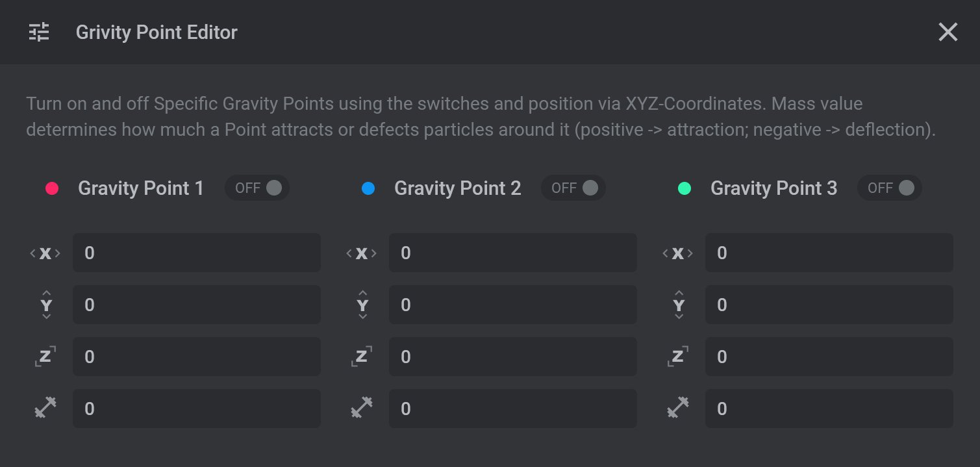Close the Grivity Point Editor panel
980x467 pixels.
(948, 32)
